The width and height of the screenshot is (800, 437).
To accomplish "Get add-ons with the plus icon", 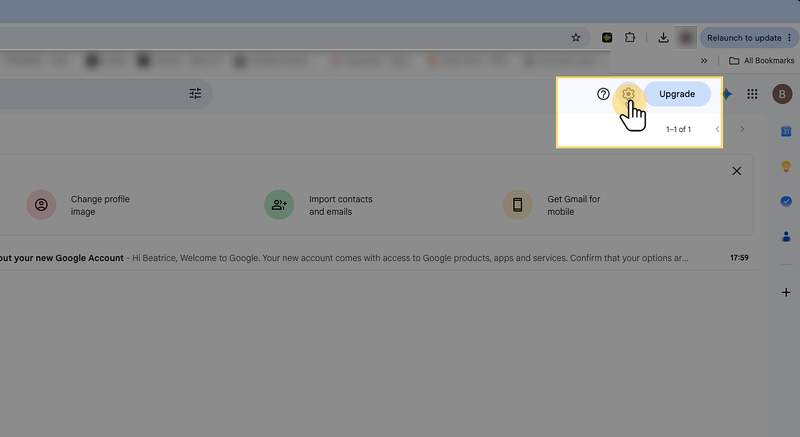I will (786, 292).
